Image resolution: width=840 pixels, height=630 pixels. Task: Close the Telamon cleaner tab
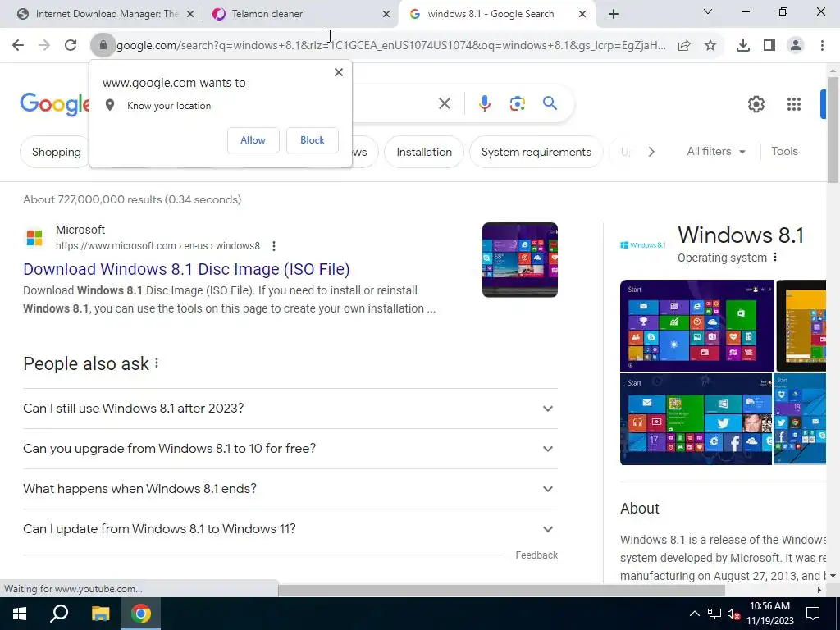386,15
